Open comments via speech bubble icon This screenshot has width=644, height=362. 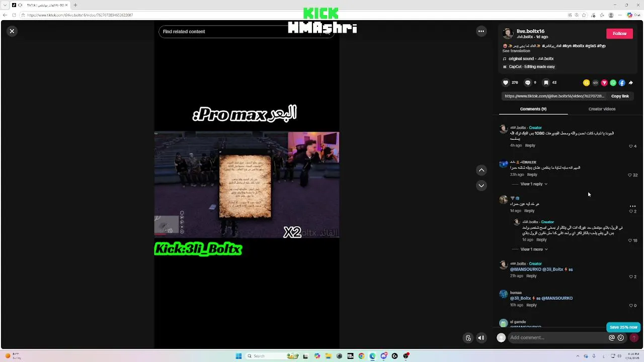point(528,82)
